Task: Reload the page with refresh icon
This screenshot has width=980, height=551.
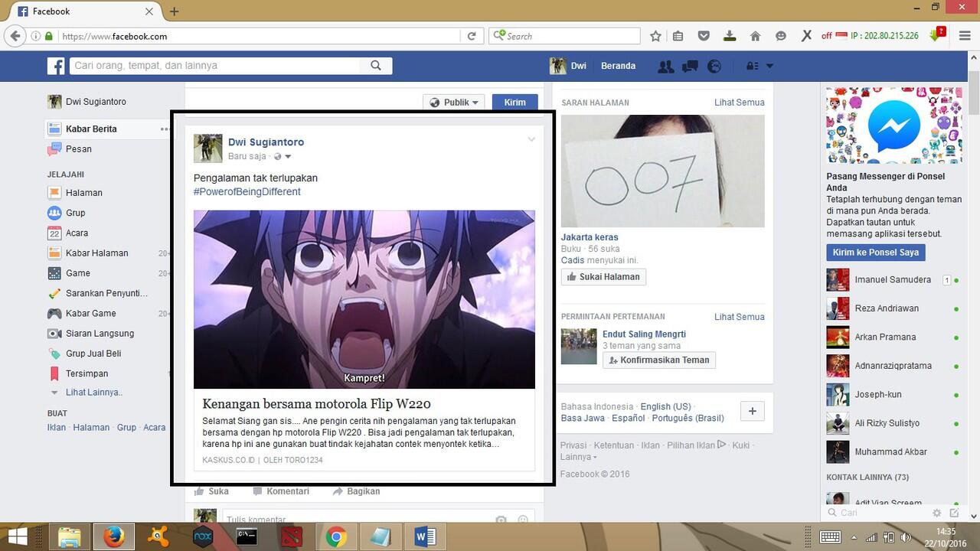Action: point(472,36)
